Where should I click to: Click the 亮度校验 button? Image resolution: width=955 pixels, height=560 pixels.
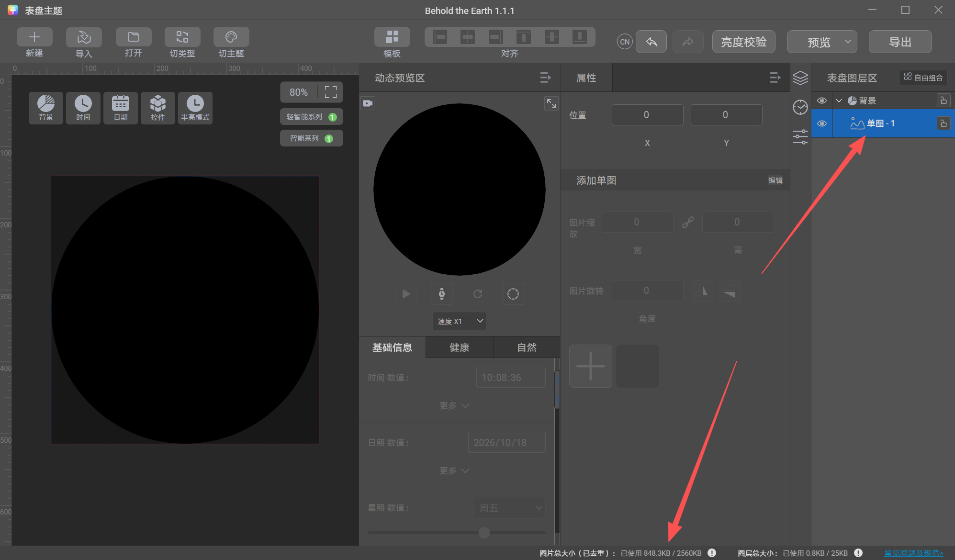click(x=743, y=42)
